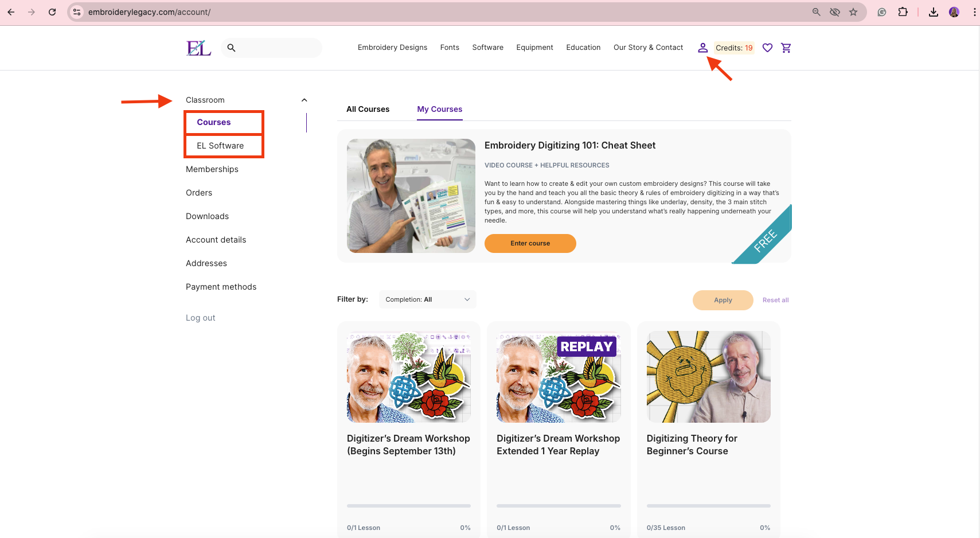This screenshot has height=538, width=980.
Task: Click the Credits: 19 badge
Action: [x=734, y=48]
